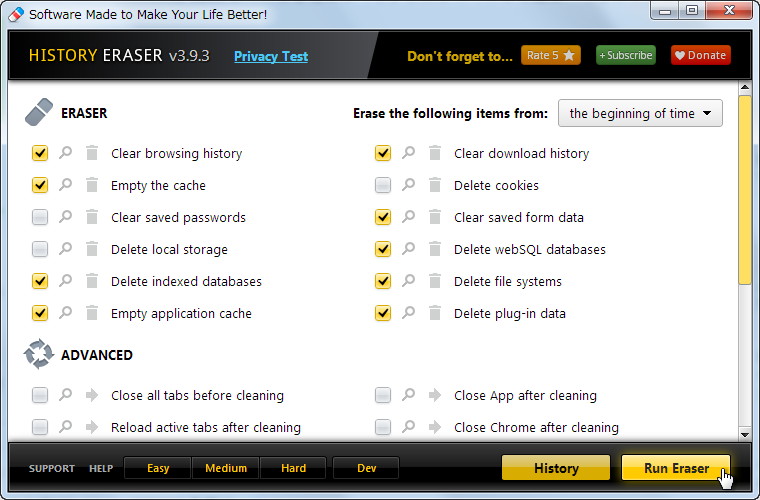Open the HELP link
760x500 pixels.
point(101,469)
